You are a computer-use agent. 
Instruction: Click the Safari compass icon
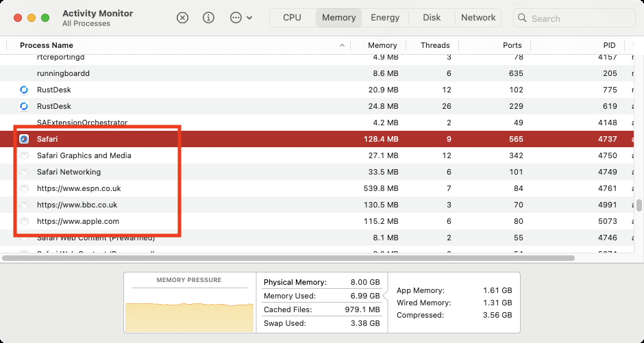click(x=24, y=139)
